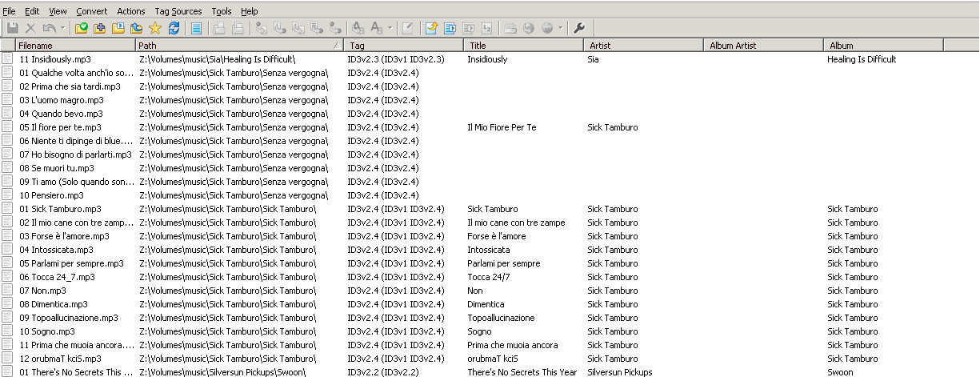Image resolution: width=980 pixels, height=377 pixels.
Task: Click the Actions icon
Action: pyautogui.click(x=358, y=28)
